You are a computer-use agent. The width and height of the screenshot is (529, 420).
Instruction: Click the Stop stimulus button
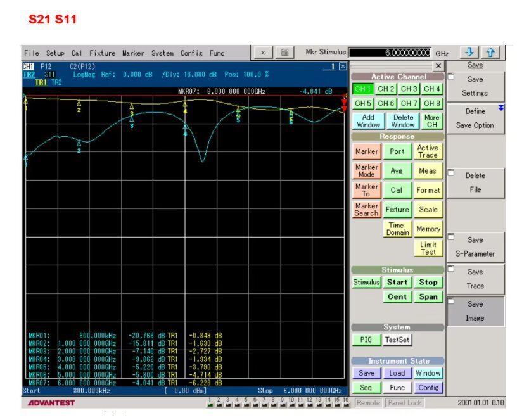tap(428, 282)
